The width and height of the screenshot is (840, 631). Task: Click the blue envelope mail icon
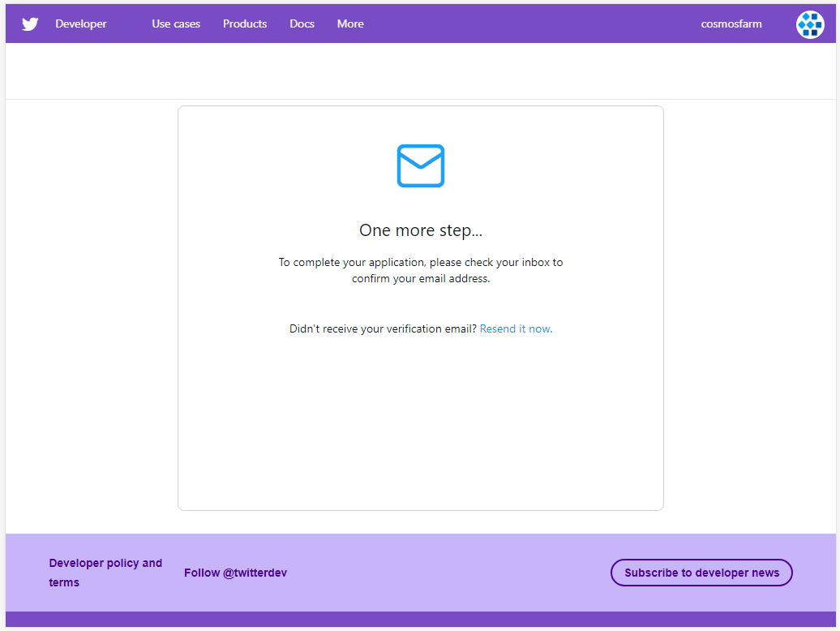click(420, 166)
